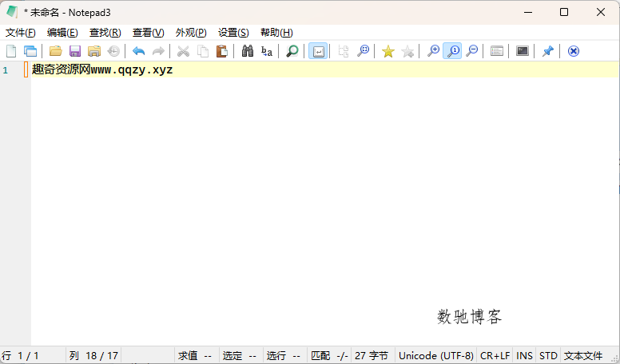Open the 文件(F) menu
The image size is (620, 364).
(x=21, y=33)
